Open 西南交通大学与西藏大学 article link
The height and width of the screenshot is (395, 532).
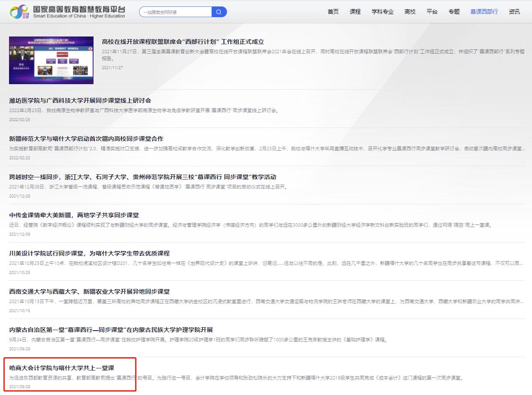(89, 292)
